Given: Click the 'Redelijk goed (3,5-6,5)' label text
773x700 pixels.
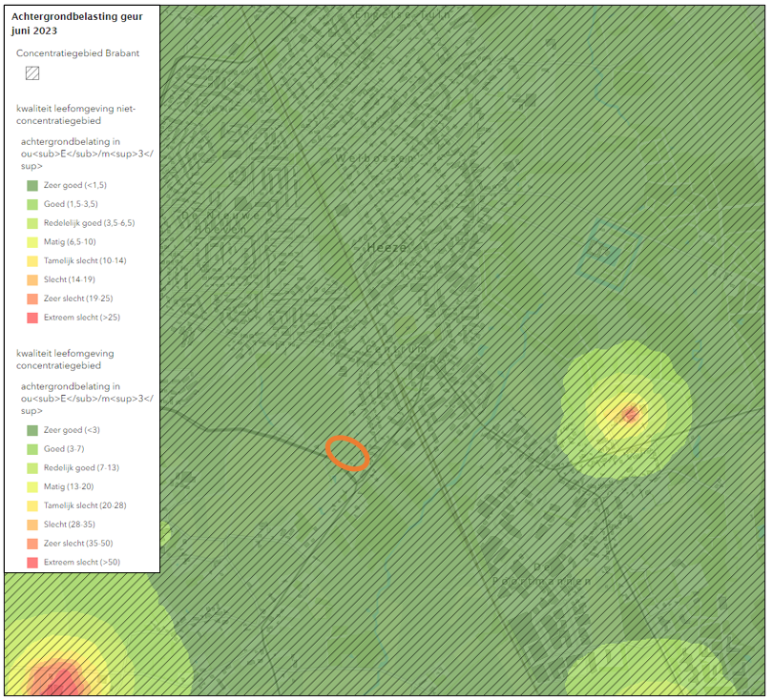Looking at the screenshot, I should pyautogui.click(x=90, y=223).
